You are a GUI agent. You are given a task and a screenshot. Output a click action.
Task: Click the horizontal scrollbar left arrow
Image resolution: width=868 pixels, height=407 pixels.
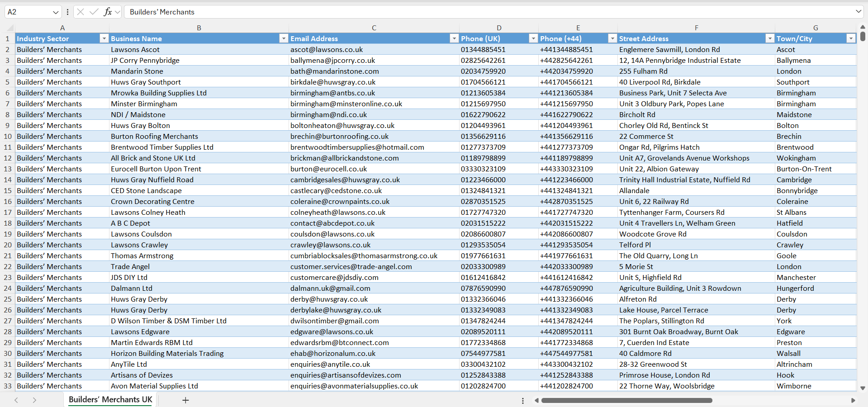[536, 401]
